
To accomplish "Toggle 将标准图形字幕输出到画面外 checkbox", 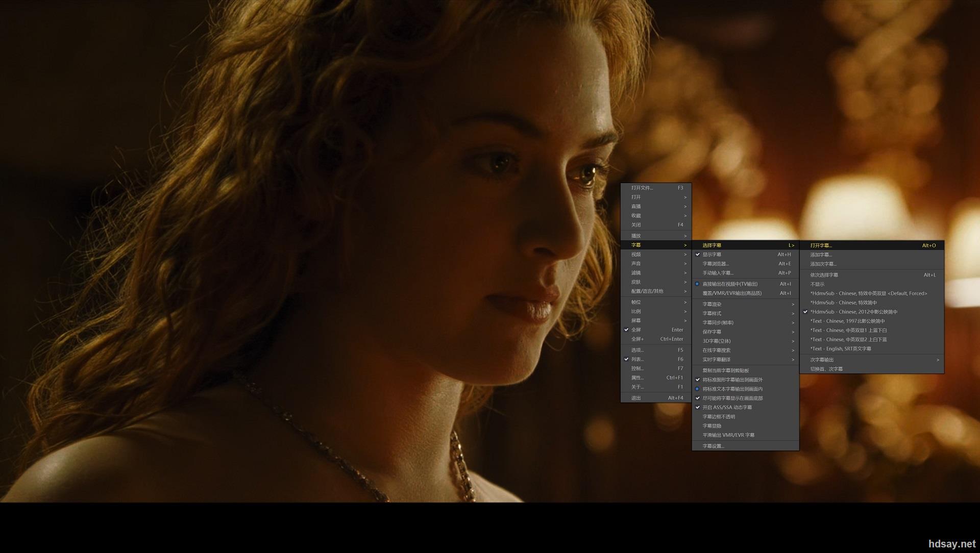I will click(745, 380).
